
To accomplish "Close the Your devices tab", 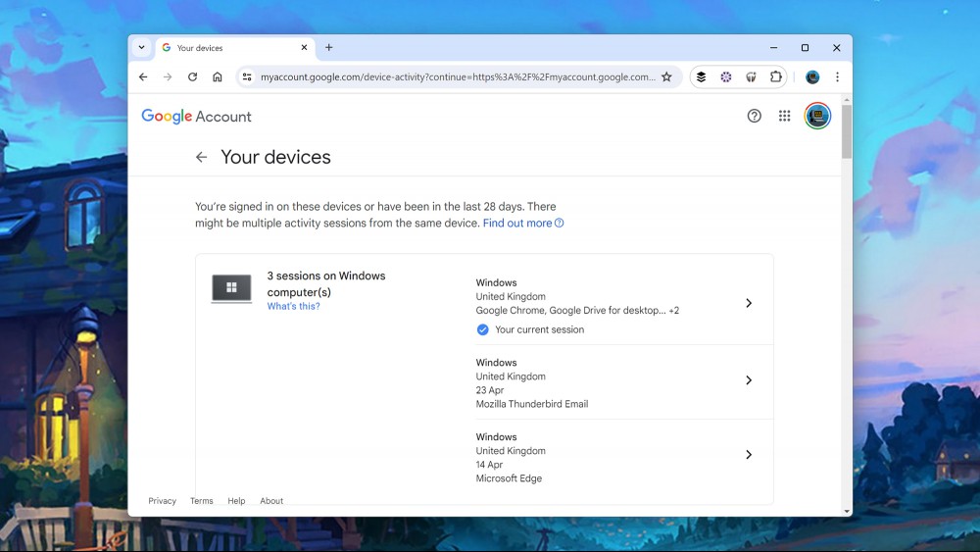I will pyautogui.click(x=305, y=47).
